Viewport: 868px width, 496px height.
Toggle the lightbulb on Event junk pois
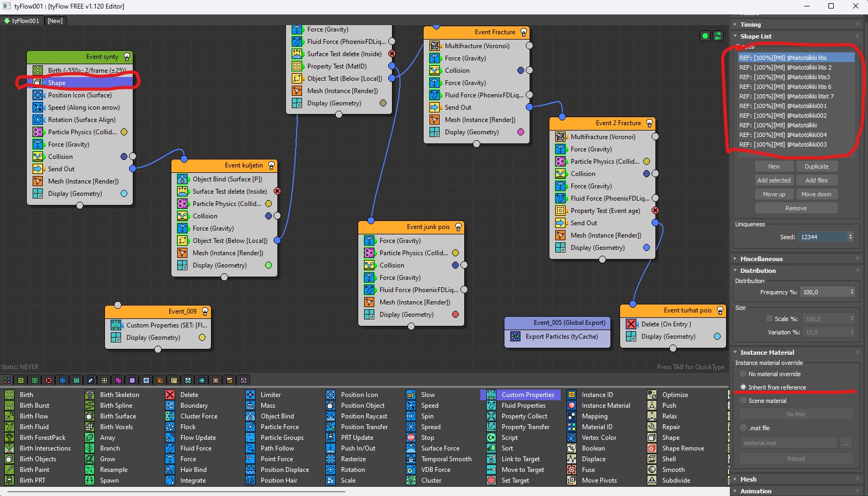pos(458,227)
